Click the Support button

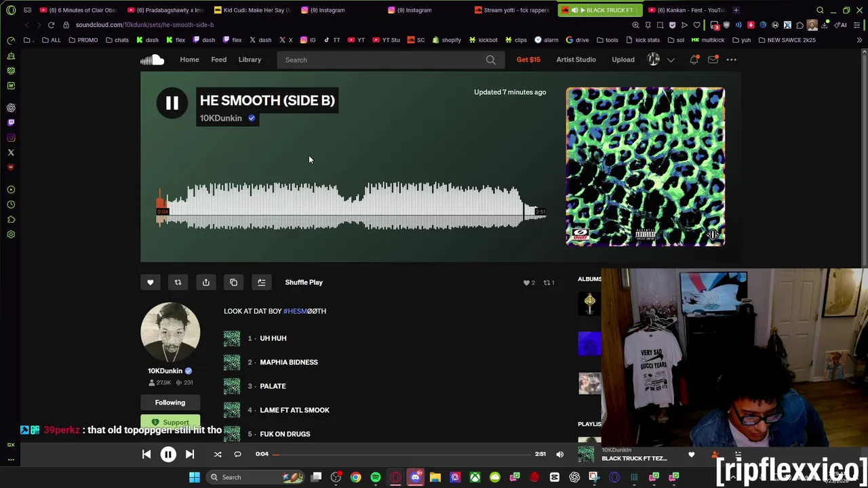click(x=170, y=422)
